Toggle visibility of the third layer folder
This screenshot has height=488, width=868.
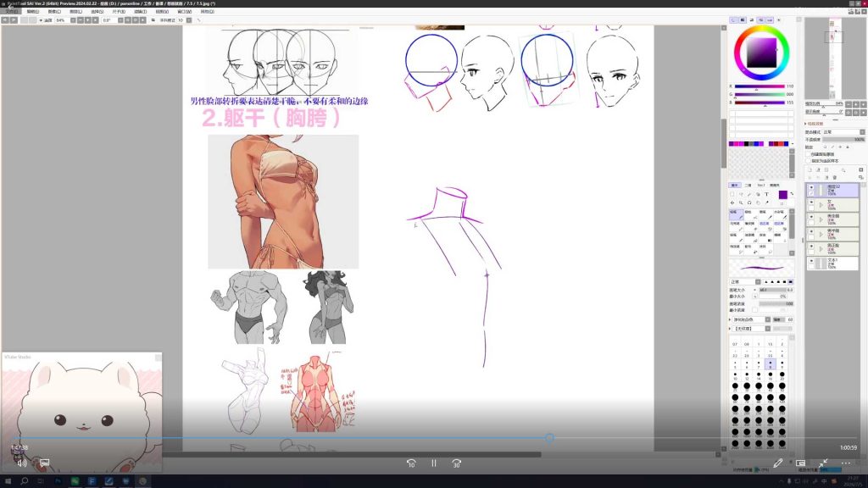[811, 217]
